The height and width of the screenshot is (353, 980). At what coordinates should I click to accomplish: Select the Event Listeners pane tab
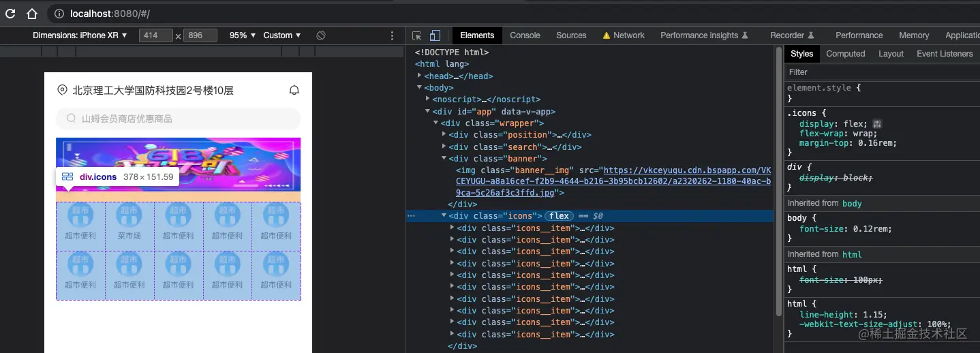tap(945, 54)
